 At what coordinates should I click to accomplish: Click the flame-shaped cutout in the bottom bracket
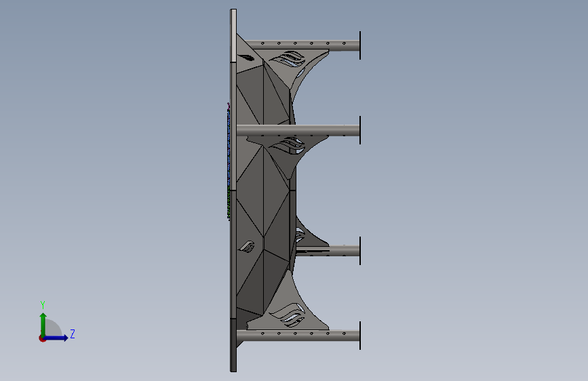[x=288, y=315]
